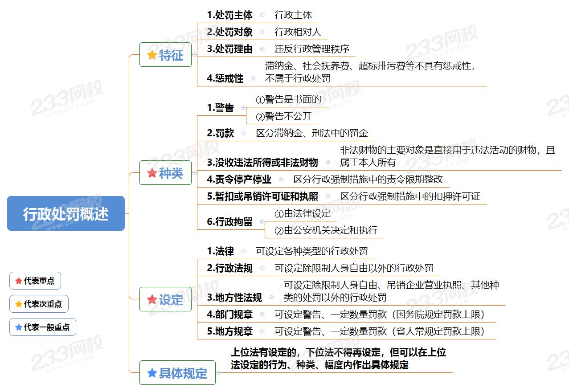Select the 1.法律 subtopic
The height and width of the screenshot is (392, 569).
220,251
